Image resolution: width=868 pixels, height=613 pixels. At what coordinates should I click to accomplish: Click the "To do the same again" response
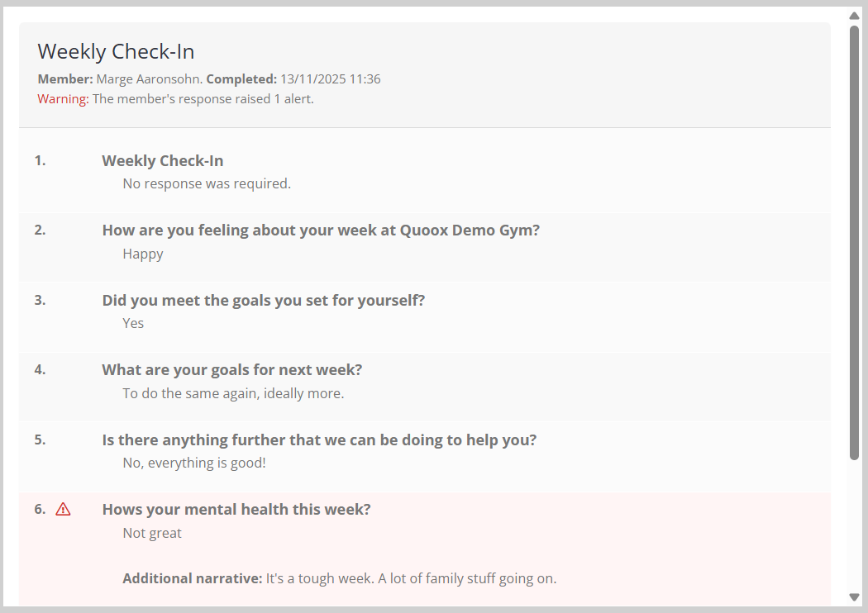point(233,393)
